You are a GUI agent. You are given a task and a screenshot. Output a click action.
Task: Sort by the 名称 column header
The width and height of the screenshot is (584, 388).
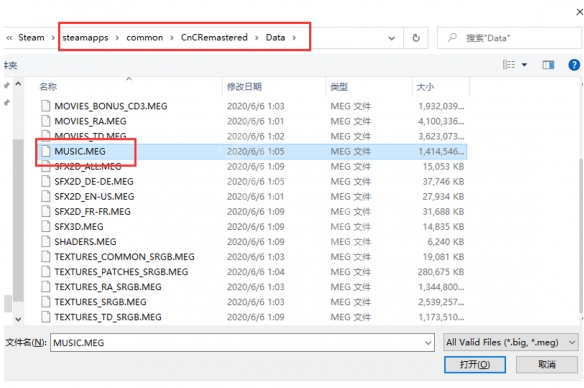point(48,87)
